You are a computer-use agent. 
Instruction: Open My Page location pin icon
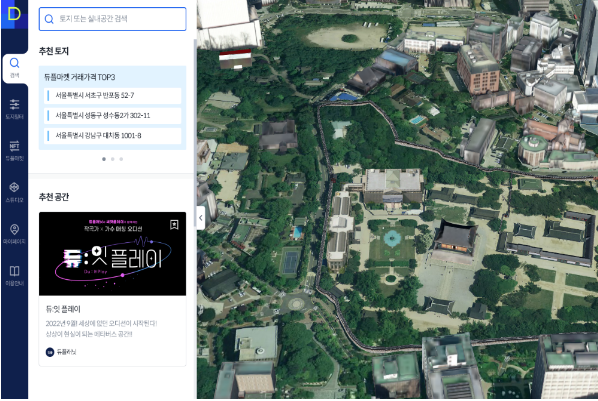click(14, 234)
